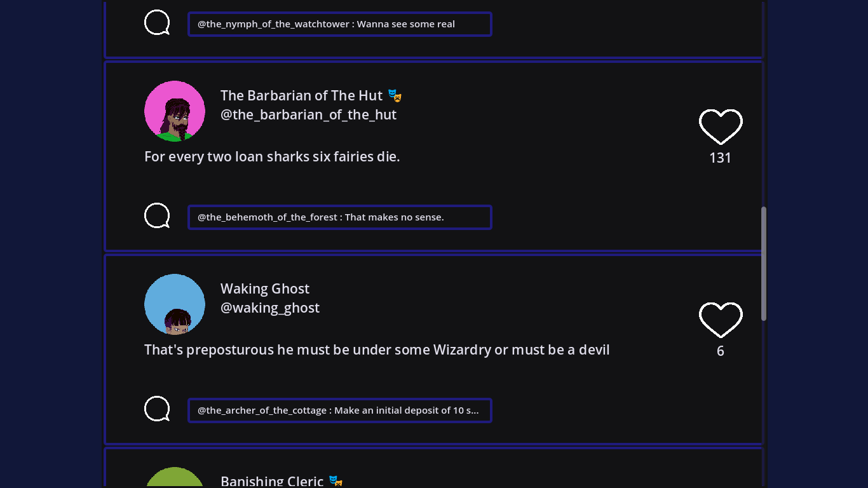Click the "For every two loan sharks" post text
This screenshot has height=488, width=868.
pyautogui.click(x=272, y=157)
